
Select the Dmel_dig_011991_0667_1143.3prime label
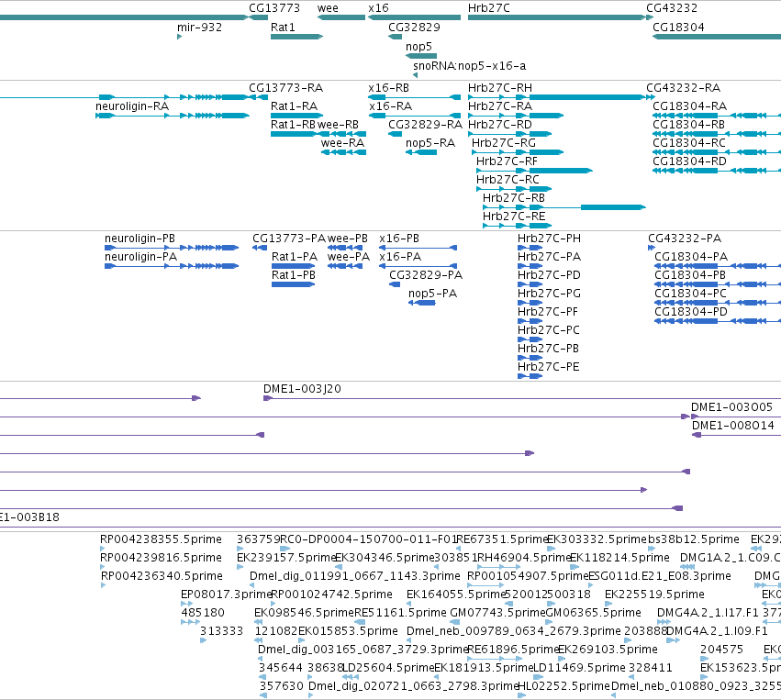tap(354, 576)
